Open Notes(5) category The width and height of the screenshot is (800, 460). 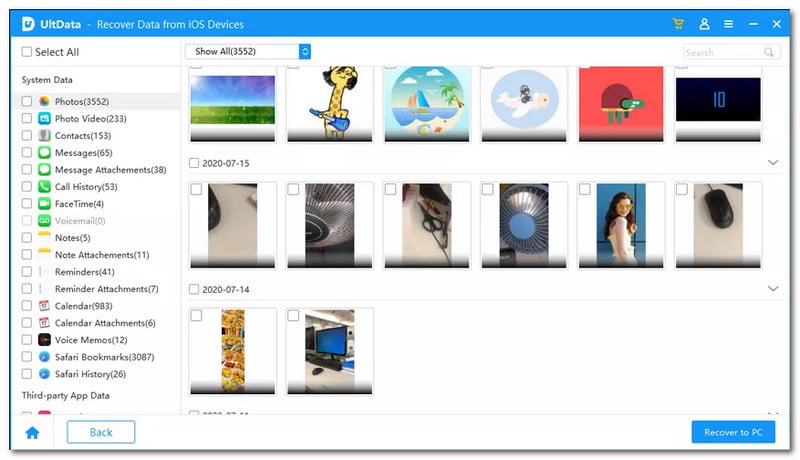point(72,238)
